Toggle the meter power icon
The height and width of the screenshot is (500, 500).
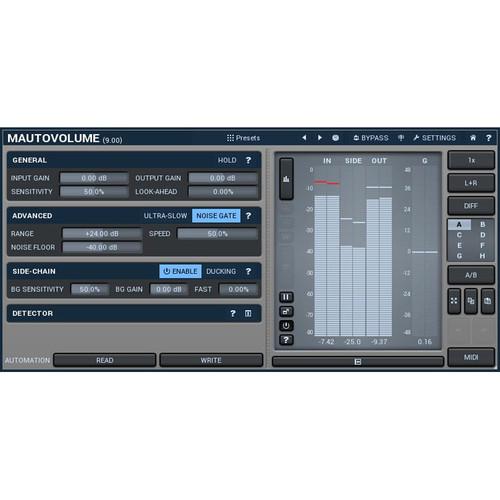pos(286,325)
